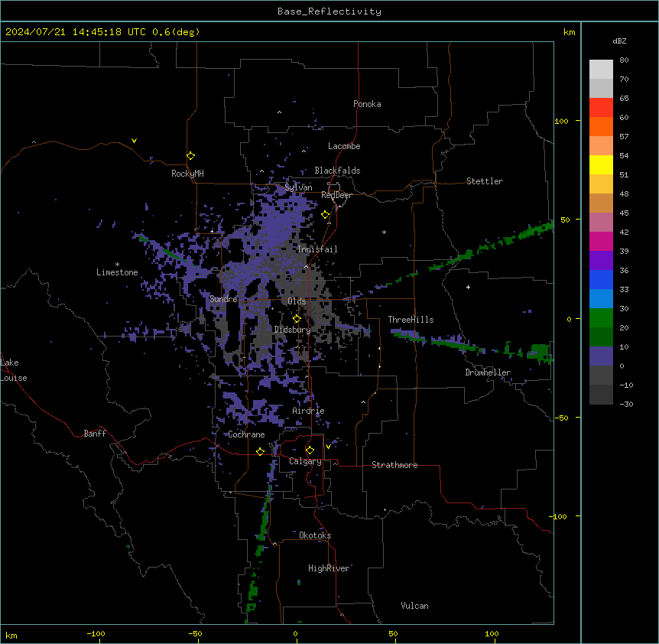The image size is (659, 644).
Task: Select the magenta 39-42 dBZ legend swatch
Action: 601,241
